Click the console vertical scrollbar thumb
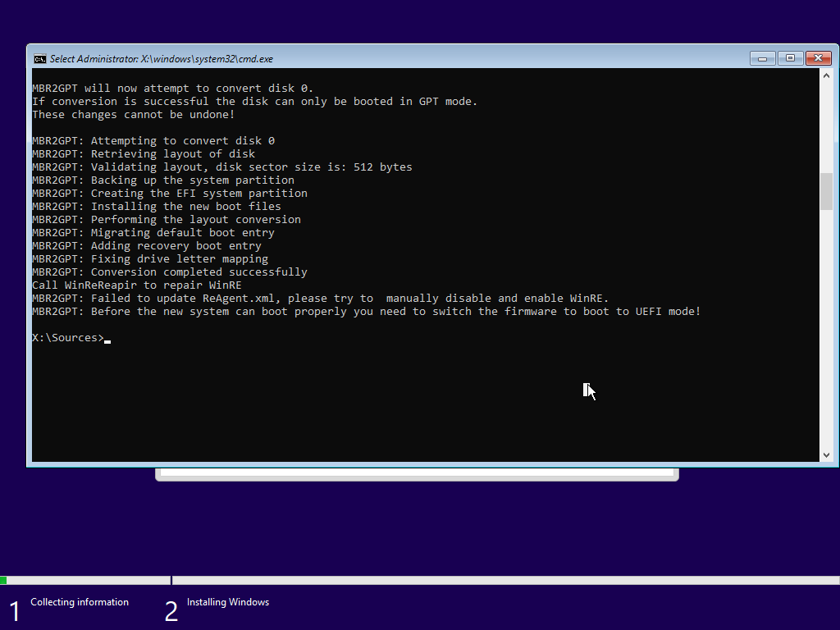This screenshot has height=630, width=840. 826,191
